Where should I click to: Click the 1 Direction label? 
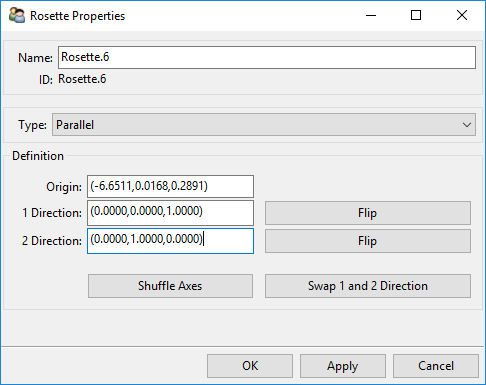coord(52,213)
